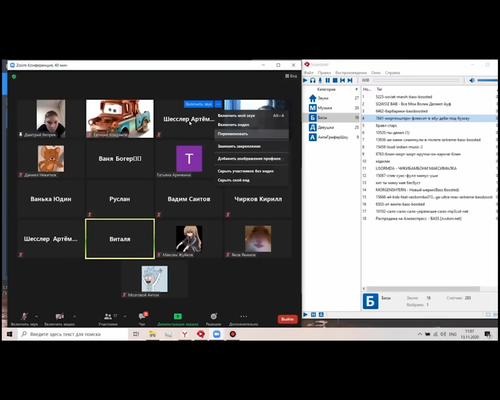Pause playback in Soundpad toolbar

coord(328,80)
